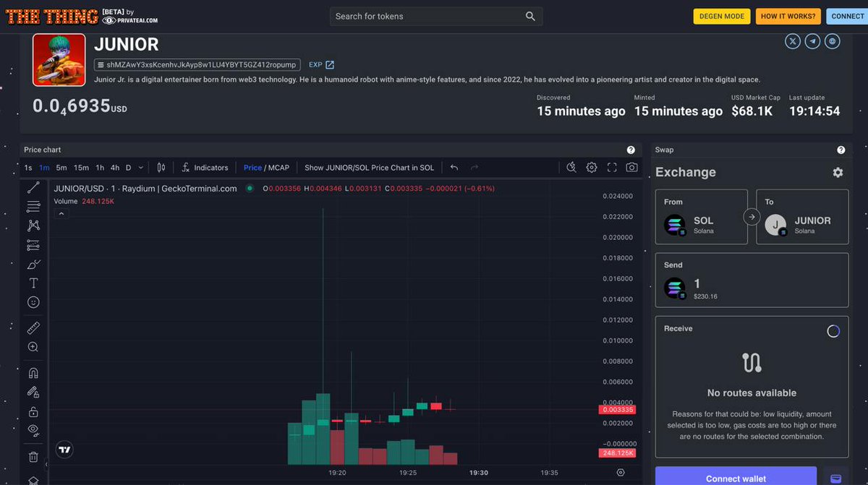Open the timezone clock icon in chart toolbar

tap(571, 168)
